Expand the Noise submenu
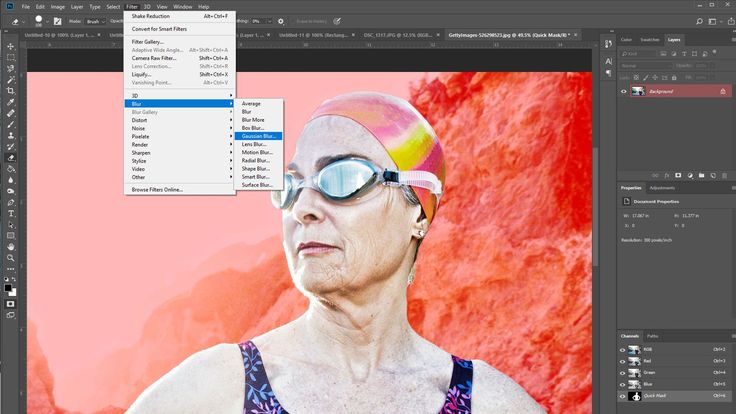 179,128
